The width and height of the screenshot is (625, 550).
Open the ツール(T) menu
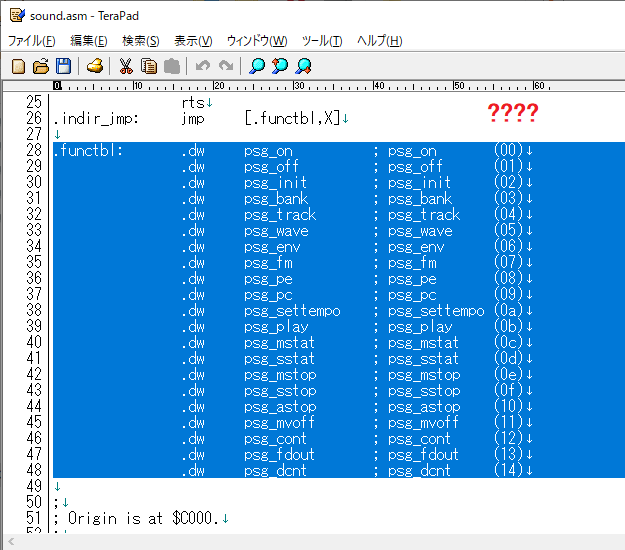click(x=322, y=41)
